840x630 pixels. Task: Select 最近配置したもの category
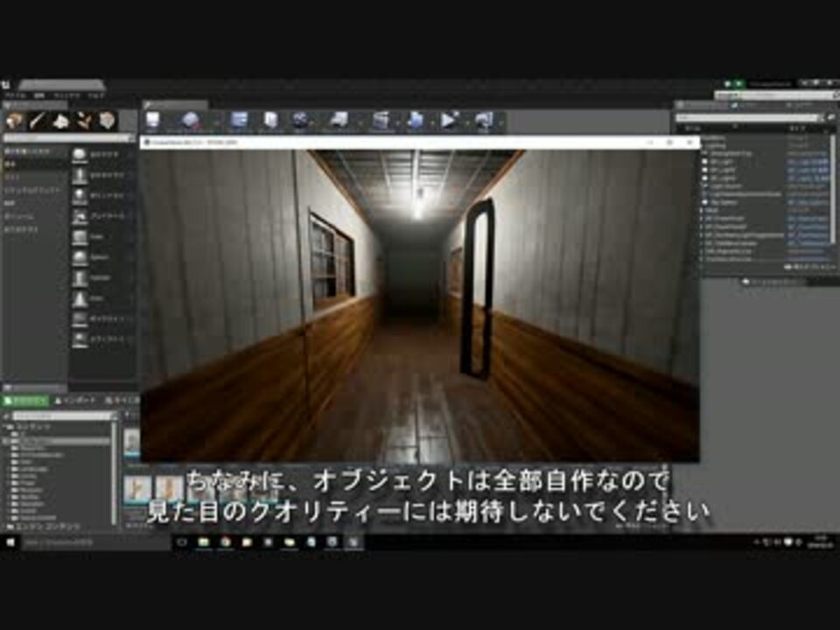[x=27, y=151]
